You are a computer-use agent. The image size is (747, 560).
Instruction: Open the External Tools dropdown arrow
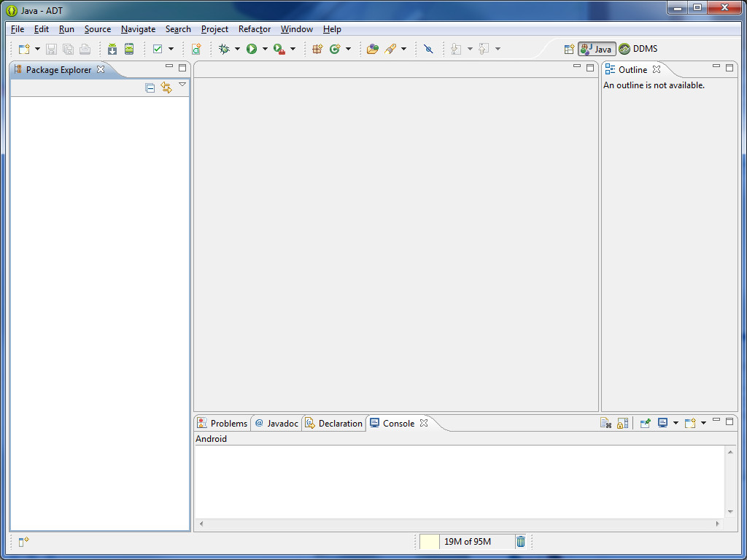coord(293,49)
